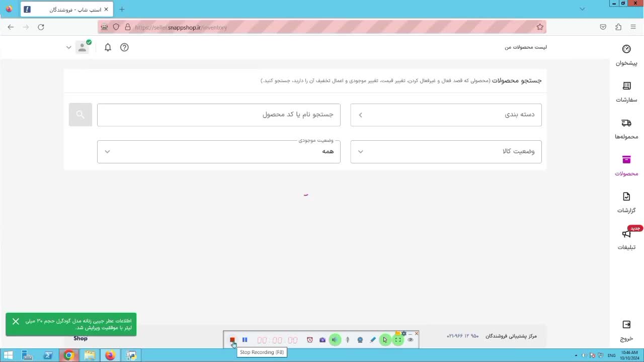Open گزارشات reports in sidebar

coord(626,203)
